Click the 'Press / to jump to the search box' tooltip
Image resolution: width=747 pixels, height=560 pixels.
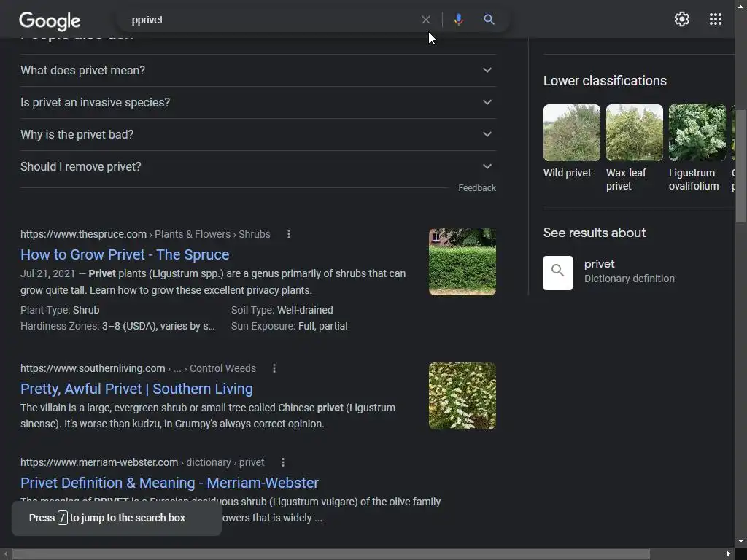pyautogui.click(x=116, y=518)
